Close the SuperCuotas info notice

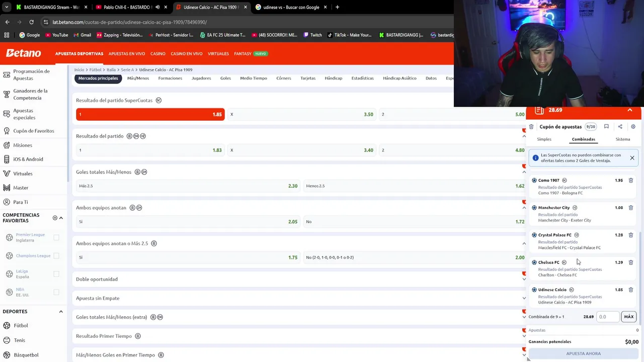pyautogui.click(x=632, y=158)
